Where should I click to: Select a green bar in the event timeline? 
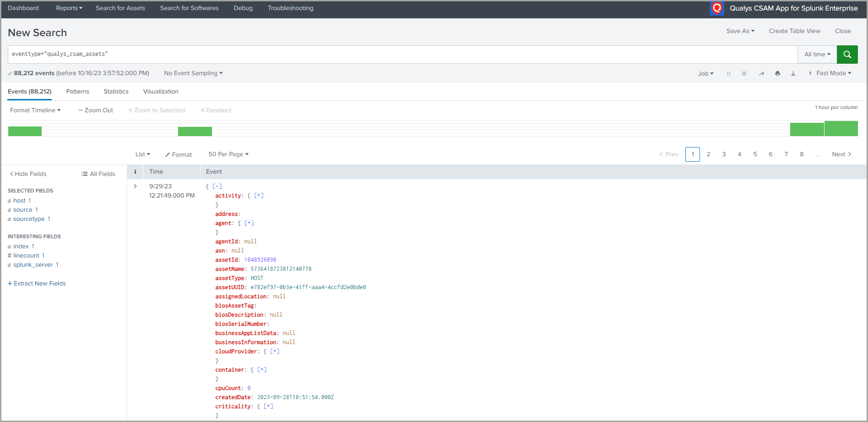pyautogui.click(x=25, y=131)
